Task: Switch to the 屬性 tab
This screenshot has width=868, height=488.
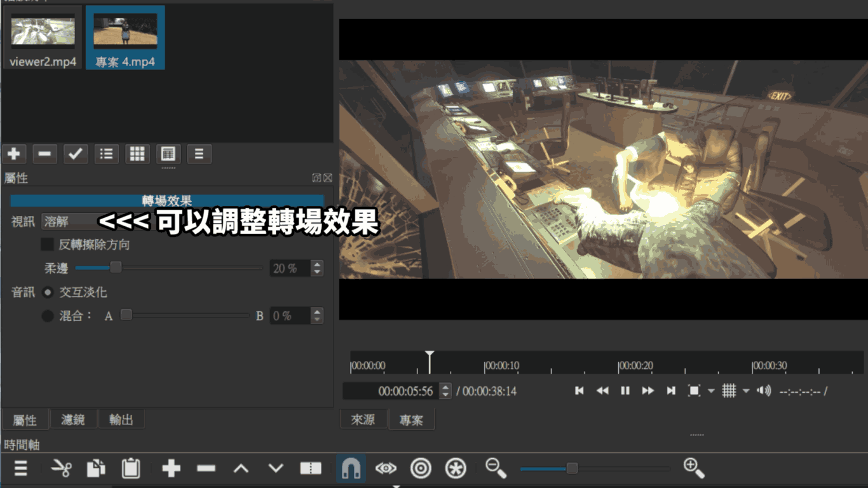Action: click(25, 419)
